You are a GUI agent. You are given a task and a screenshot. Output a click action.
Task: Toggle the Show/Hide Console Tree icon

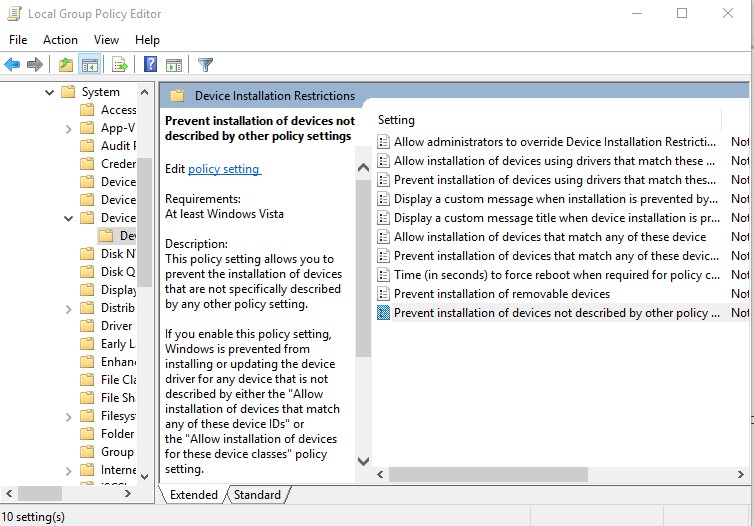point(90,64)
